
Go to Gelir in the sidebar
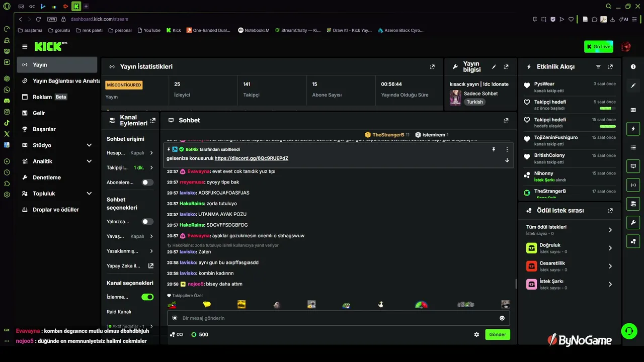[57, 113]
